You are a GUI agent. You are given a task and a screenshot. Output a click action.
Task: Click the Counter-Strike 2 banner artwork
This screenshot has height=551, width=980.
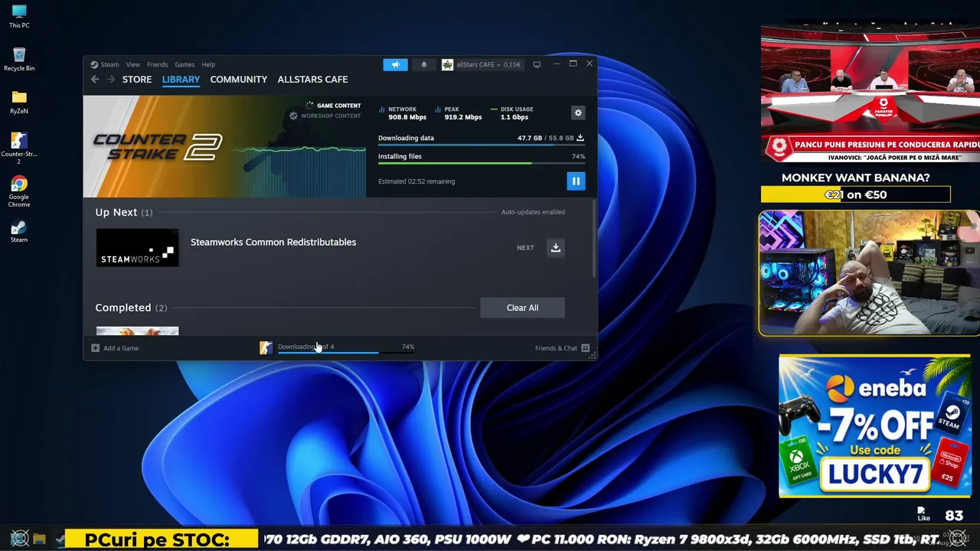point(224,147)
